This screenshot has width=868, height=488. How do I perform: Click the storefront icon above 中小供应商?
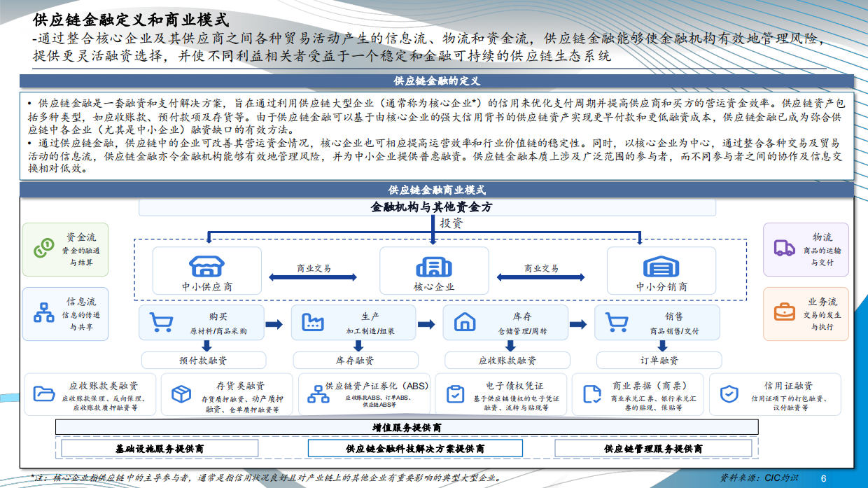(x=207, y=266)
